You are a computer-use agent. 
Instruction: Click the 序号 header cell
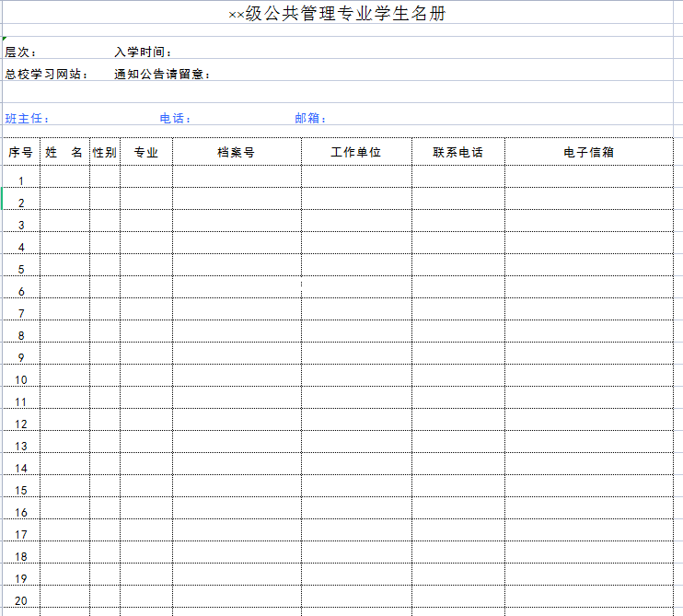pos(20,153)
